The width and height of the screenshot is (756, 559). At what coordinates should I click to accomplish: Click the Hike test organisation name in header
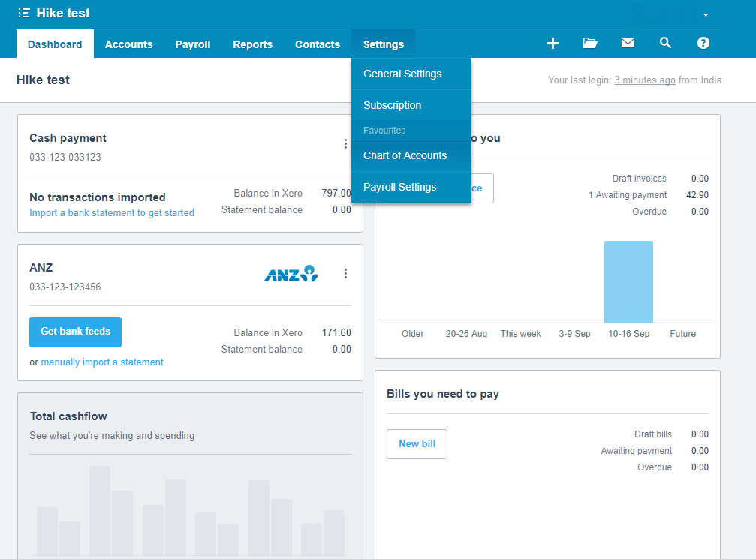click(x=62, y=13)
